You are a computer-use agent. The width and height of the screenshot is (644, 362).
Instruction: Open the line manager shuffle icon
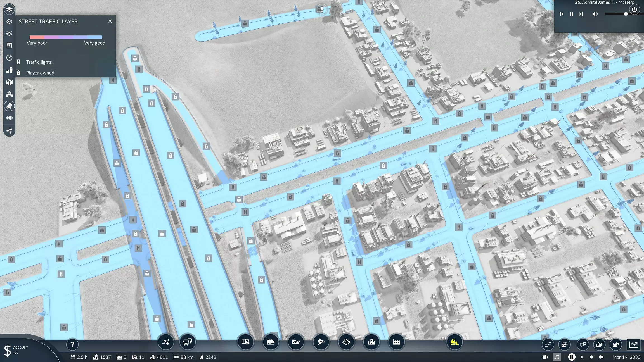pyautogui.click(x=165, y=342)
